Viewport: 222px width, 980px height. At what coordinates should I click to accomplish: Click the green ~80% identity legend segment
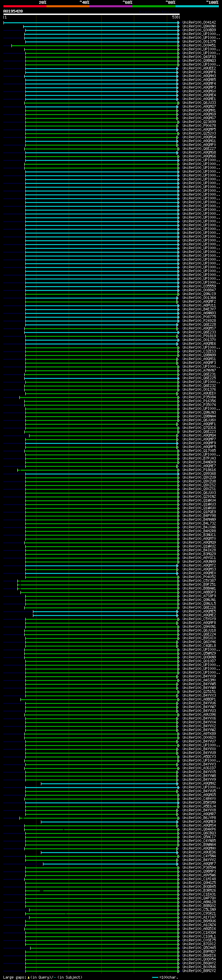pyautogui.click(x=154, y=7)
